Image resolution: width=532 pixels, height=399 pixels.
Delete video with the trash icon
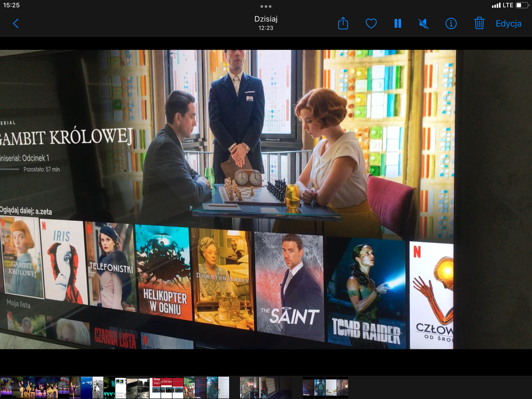tap(479, 23)
